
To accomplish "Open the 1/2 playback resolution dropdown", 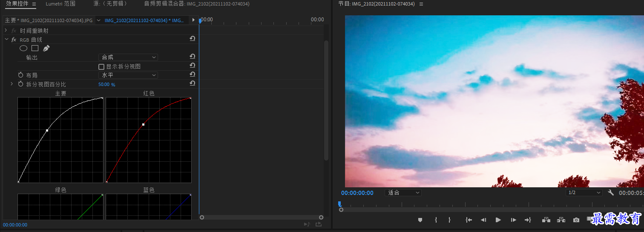I will pos(584,192).
